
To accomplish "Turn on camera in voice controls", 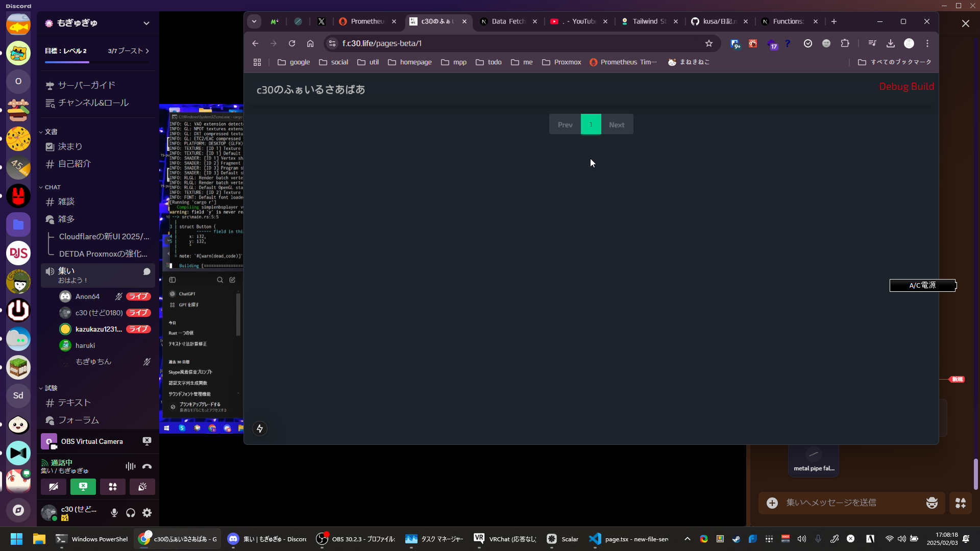I will (x=54, y=487).
